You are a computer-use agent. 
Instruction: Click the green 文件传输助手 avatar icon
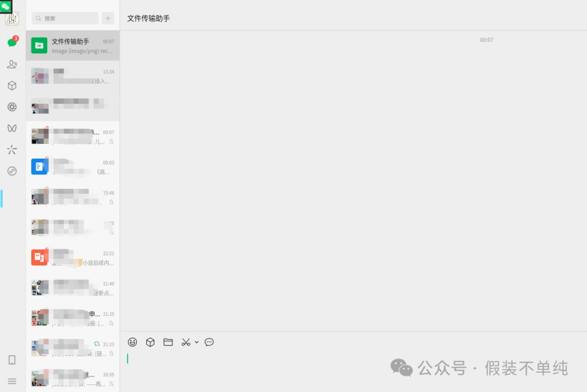tap(39, 46)
